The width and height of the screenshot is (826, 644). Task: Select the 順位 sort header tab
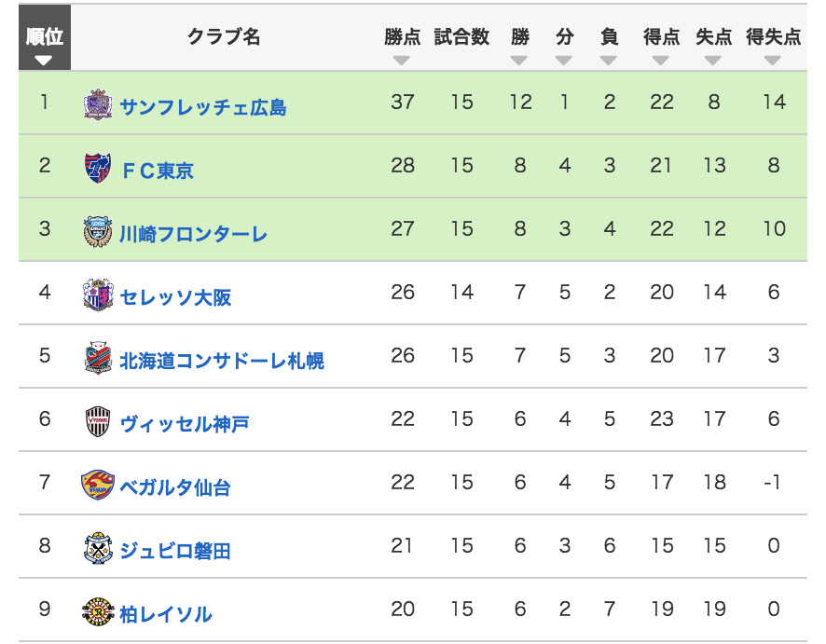pos(45,44)
